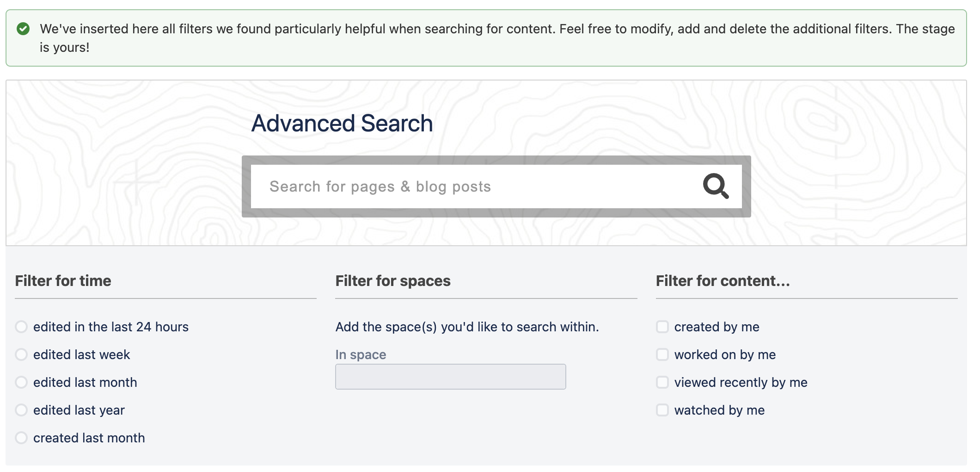Viewport: 980px width, 472px height.
Task: Click the 'In space' field label
Action: pos(361,354)
